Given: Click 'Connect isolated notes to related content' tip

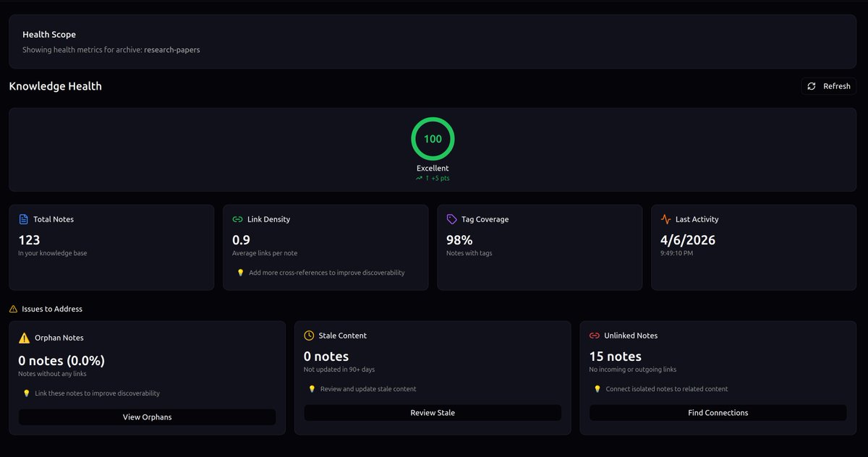Looking at the screenshot, I should point(667,389).
